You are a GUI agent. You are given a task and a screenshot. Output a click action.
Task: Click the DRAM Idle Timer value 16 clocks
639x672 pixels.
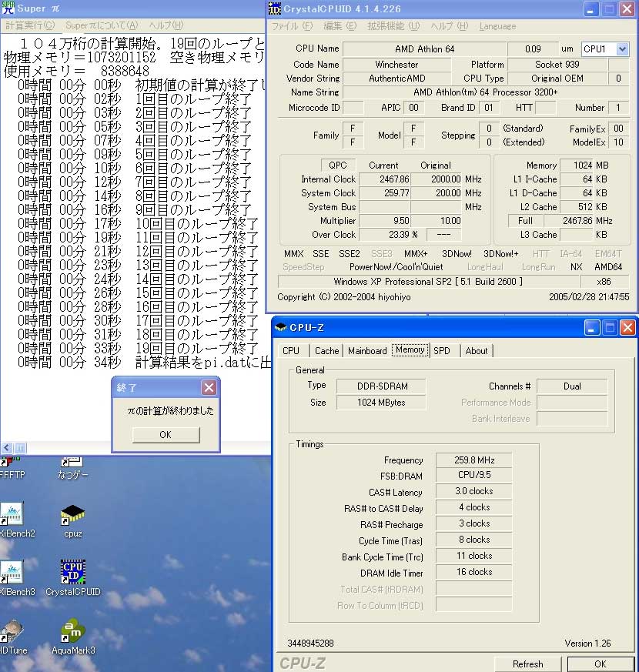pyautogui.click(x=474, y=572)
